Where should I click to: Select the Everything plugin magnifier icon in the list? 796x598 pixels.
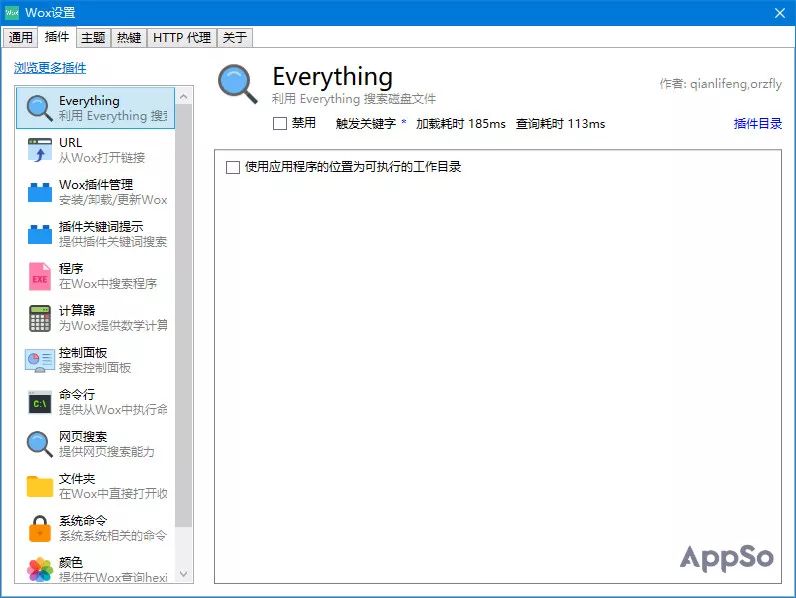click(40, 108)
